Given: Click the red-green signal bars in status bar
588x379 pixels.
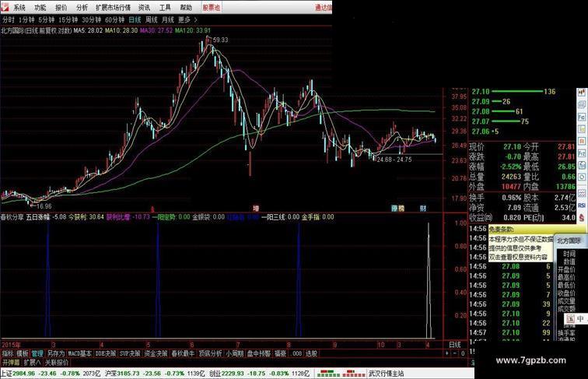Looking at the screenshot, I should pyautogui.click(x=341, y=374).
